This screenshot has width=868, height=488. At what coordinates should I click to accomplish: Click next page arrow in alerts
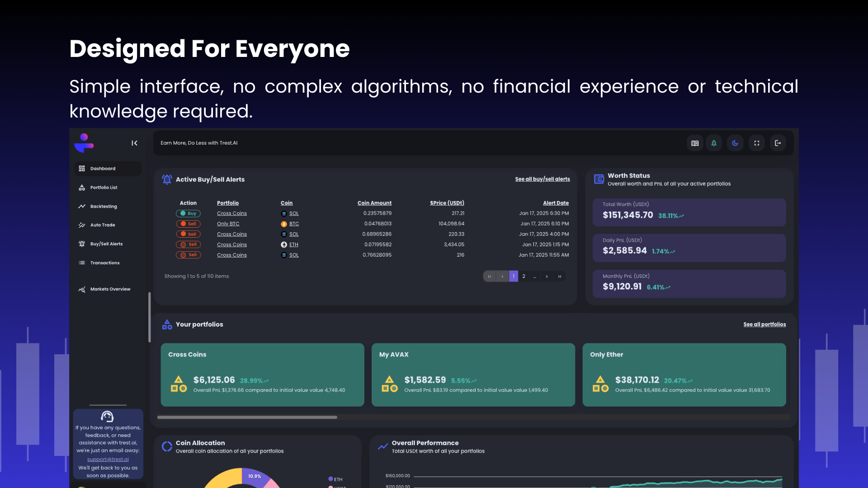(x=547, y=277)
